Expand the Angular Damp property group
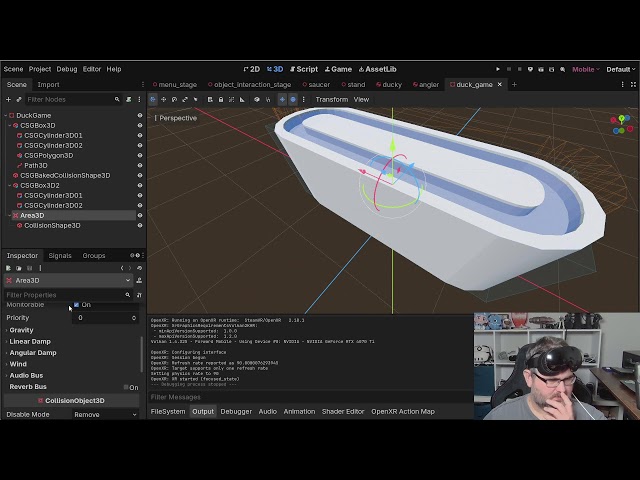The height and width of the screenshot is (480, 640). tap(33, 353)
